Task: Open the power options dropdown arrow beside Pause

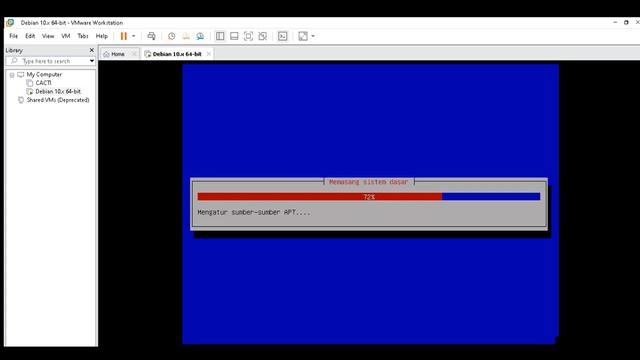Action: tap(133, 36)
